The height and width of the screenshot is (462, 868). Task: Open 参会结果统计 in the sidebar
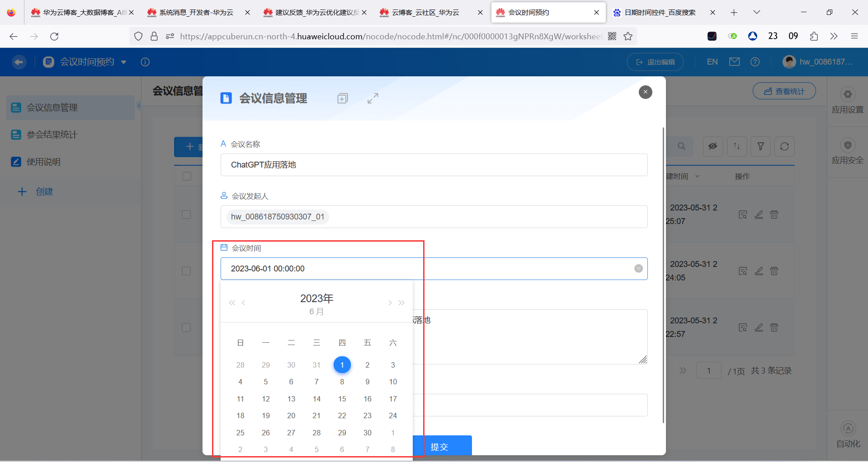tap(51, 134)
